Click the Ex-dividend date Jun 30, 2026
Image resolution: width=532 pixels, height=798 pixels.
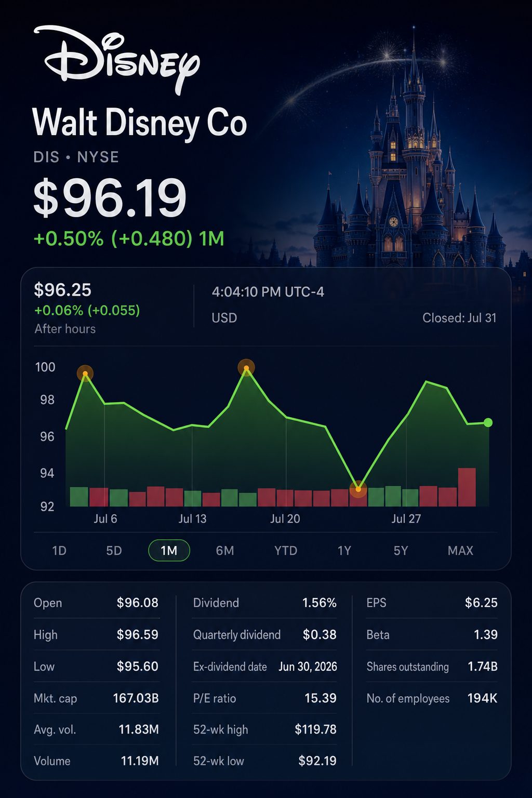[x=308, y=667]
